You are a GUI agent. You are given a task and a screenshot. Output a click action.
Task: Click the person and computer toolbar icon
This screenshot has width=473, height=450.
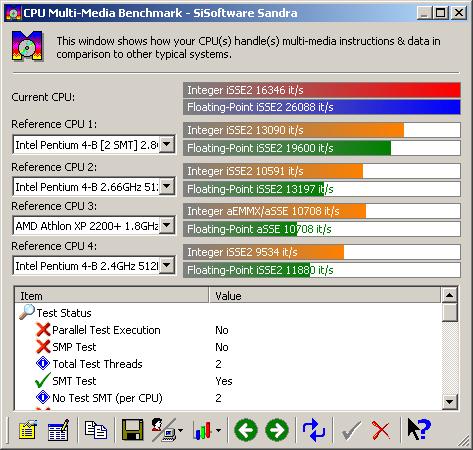(x=164, y=430)
